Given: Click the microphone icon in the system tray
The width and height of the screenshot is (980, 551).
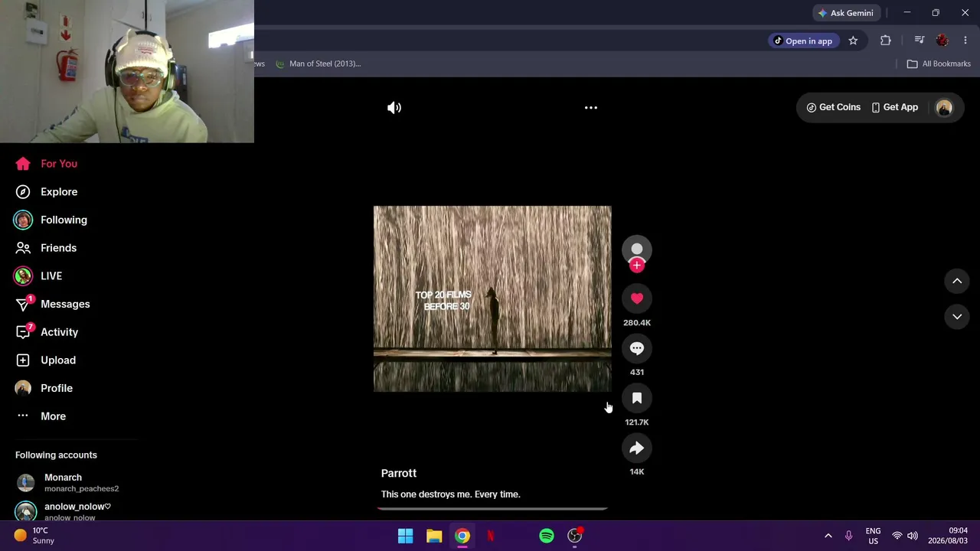Looking at the screenshot, I should pos(848,536).
